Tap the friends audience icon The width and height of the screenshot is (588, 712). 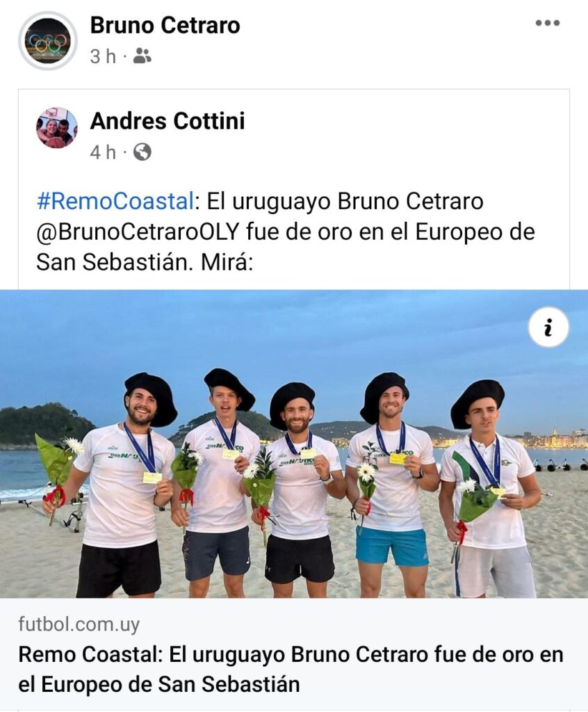click(x=142, y=56)
